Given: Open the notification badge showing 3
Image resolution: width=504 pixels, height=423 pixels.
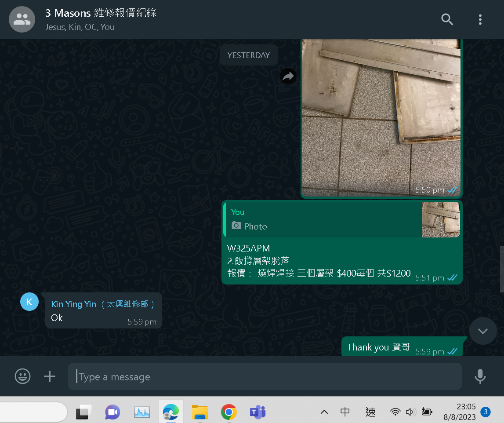Looking at the screenshot, I should (x=486, y=412).
